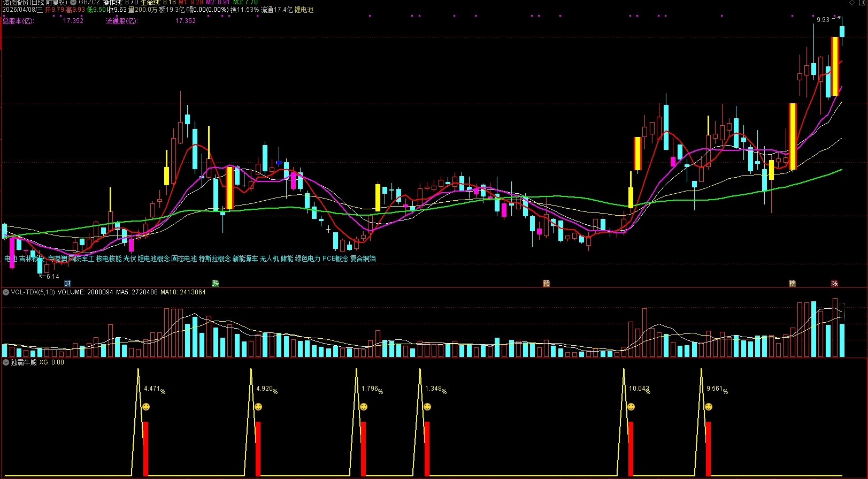
Task: Click the 换11.53% turnover value
Action: click(244, 10)
